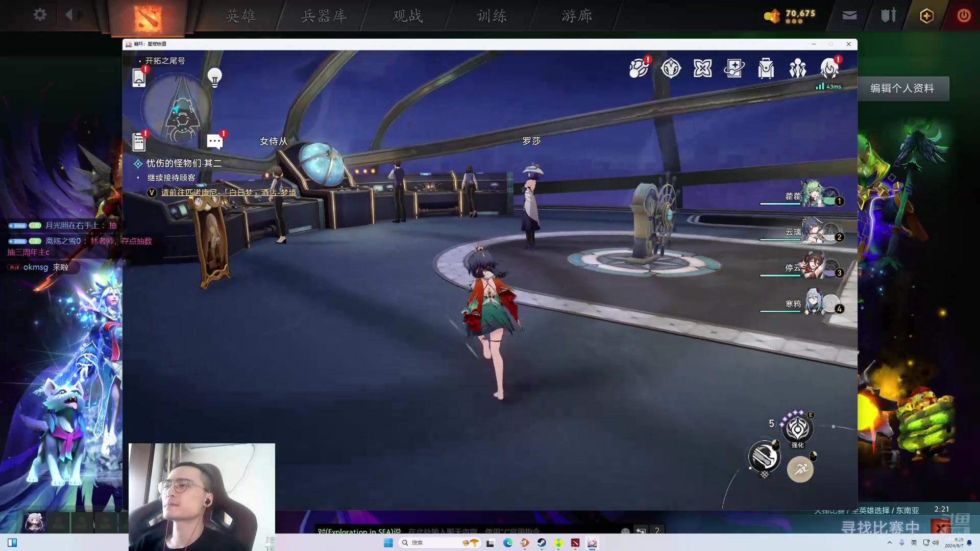Activate the sprint running button
Image resolution: width=980 pixels, height=551 pixels.
(800, 469)
